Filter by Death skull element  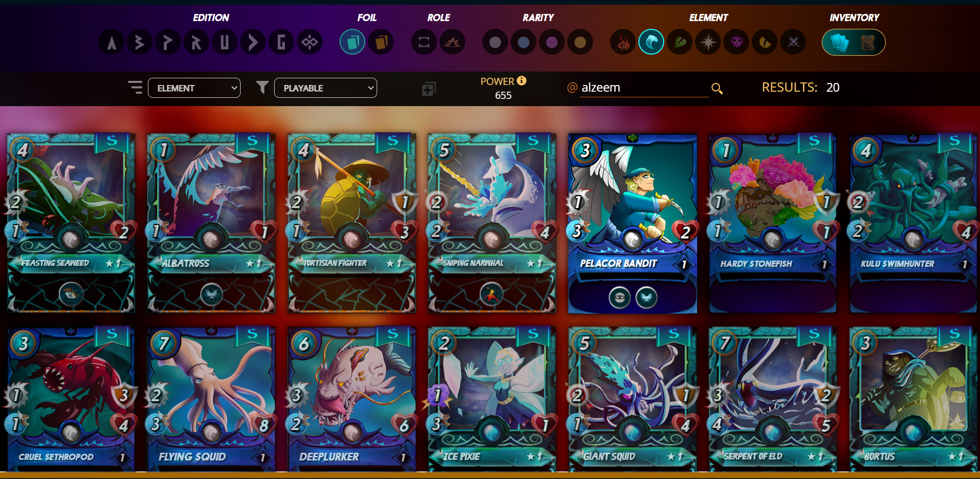point(736,42)
